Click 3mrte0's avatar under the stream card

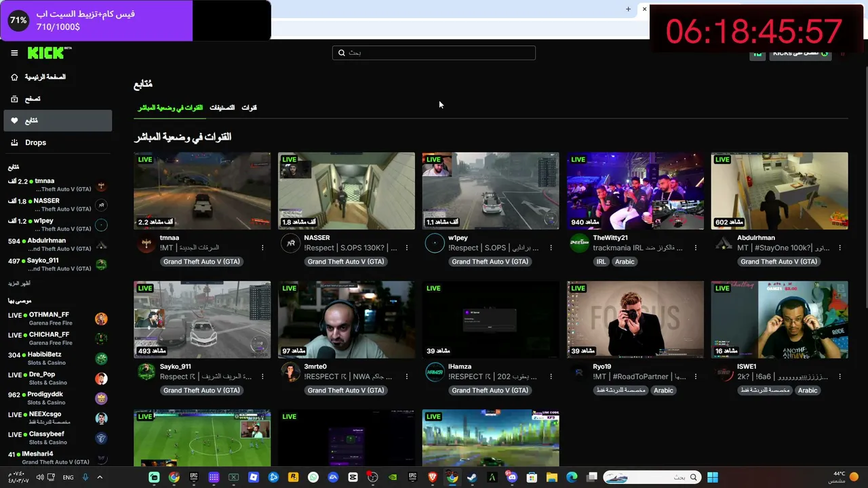point(291,372)
